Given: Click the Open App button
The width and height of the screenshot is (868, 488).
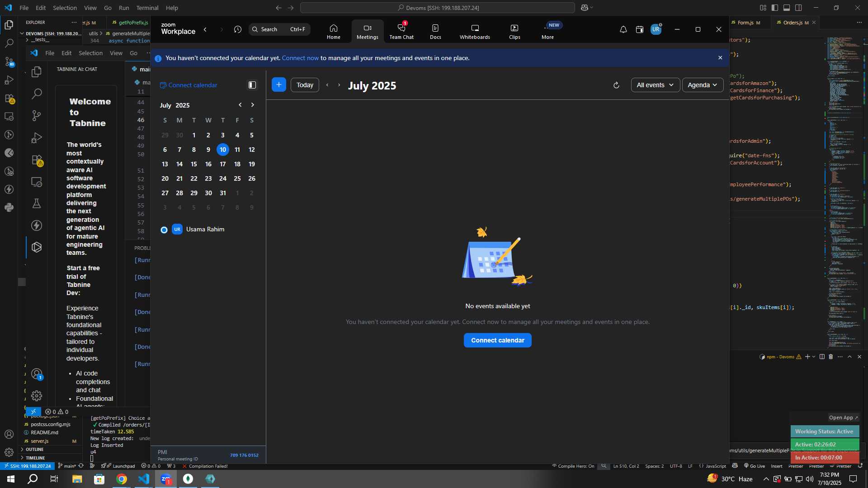Looking at the screenshot, I should [x=843, y=418].
